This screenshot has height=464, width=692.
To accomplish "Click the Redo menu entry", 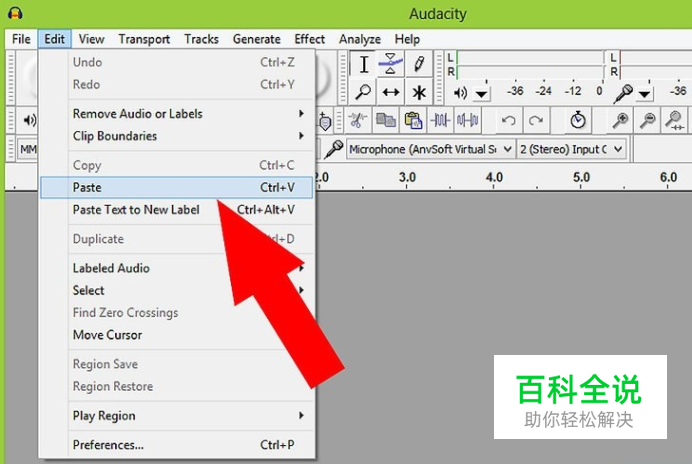I will point(177,84).
